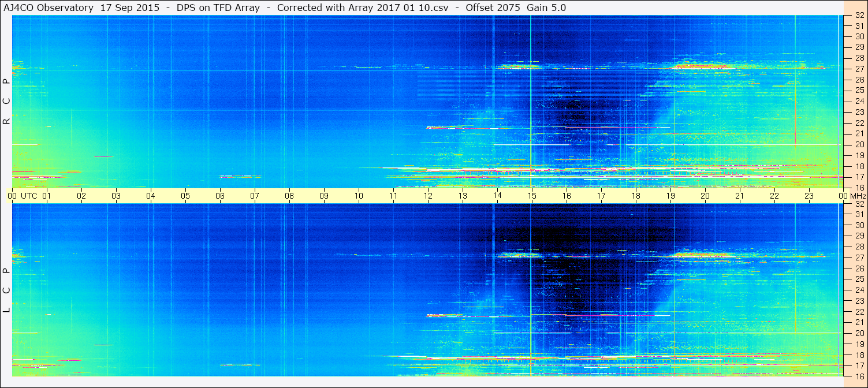868x388 pixels.
Task: Click the 'Offset 2075' value
Action: click(x=493, y=8)
